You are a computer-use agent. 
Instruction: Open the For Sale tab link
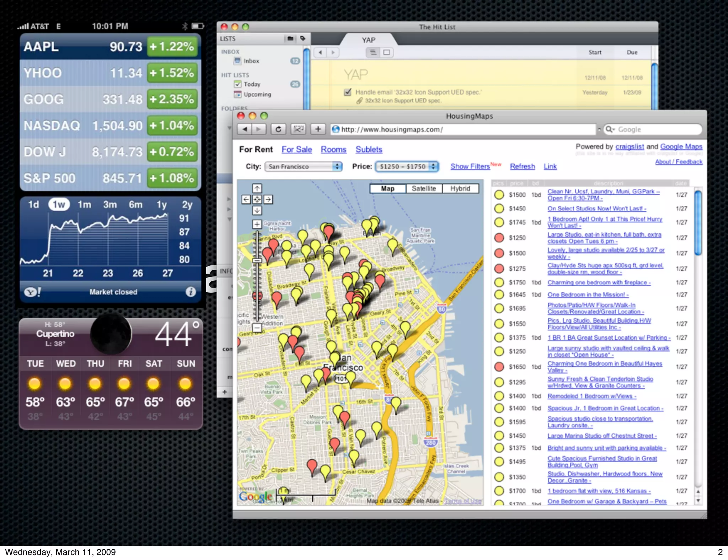296,150
